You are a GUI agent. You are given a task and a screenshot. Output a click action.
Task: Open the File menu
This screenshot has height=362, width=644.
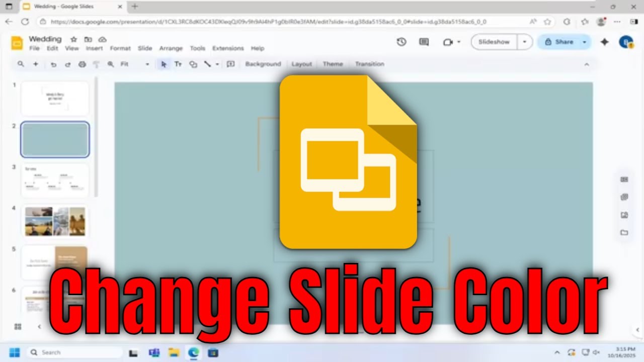click(x=34, y=48)
